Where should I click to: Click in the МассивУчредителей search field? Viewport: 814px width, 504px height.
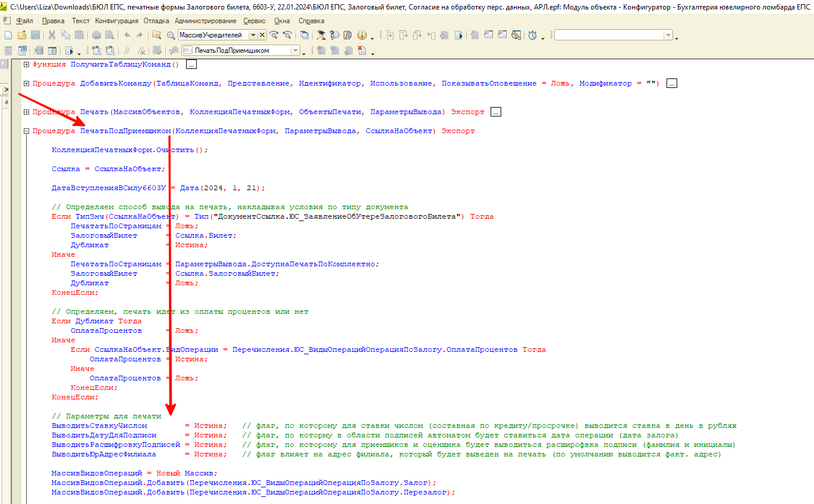coord(213,35)
